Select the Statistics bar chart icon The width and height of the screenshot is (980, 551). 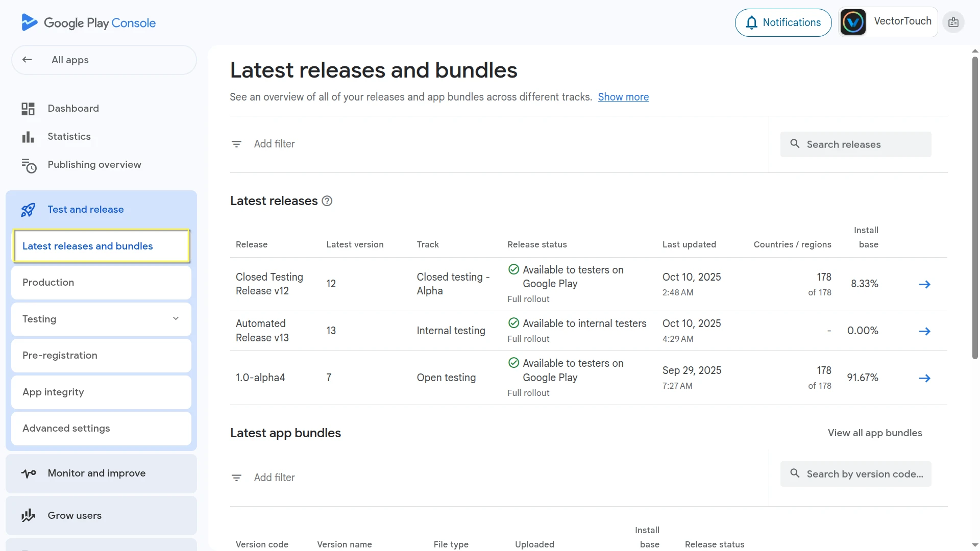click(28, 136)
